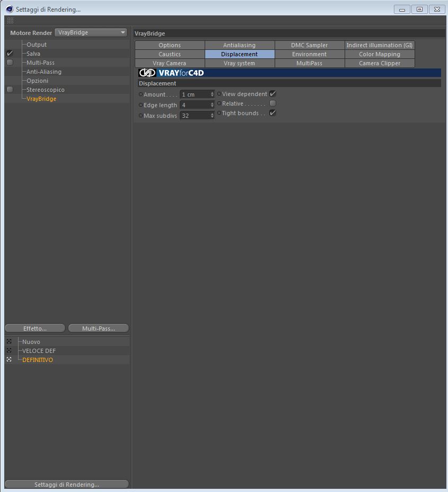
Task: Click the animation dot next to Max subdivs
Action: [141, 116]
